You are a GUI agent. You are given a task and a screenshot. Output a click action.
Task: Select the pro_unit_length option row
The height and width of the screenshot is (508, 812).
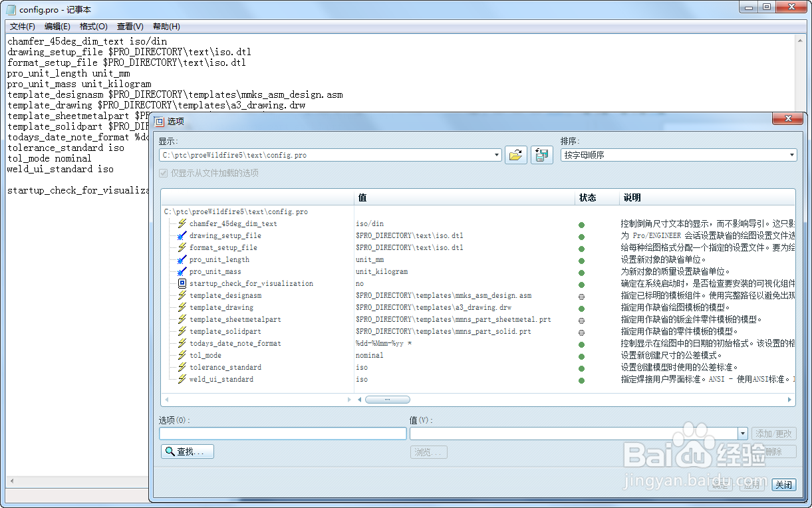[x=219, y=259]
